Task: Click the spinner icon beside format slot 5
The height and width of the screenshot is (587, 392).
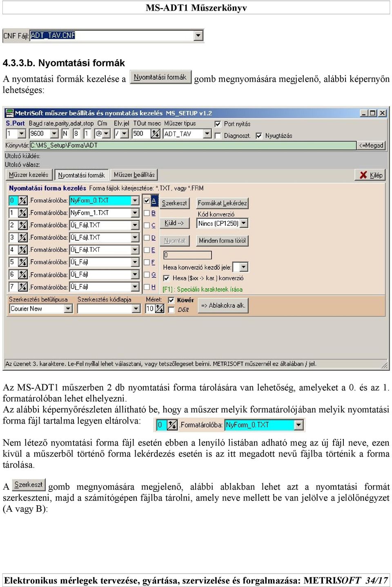Action: (x=23, y=262)
